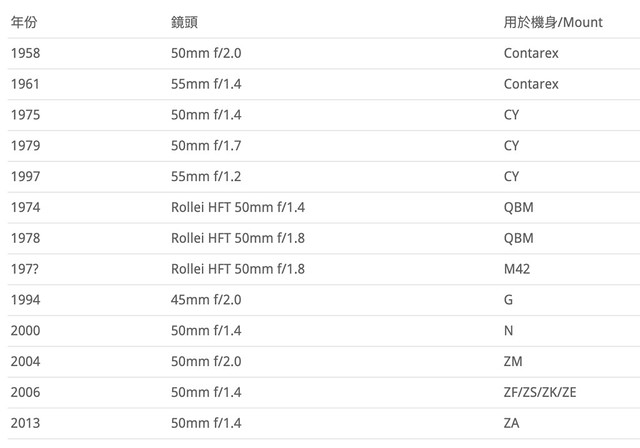Image resolution: width=640 pixels, height=448 pixels.
Task: Click the 45mm f/2.0 lens cell
Action: point(206,300)
